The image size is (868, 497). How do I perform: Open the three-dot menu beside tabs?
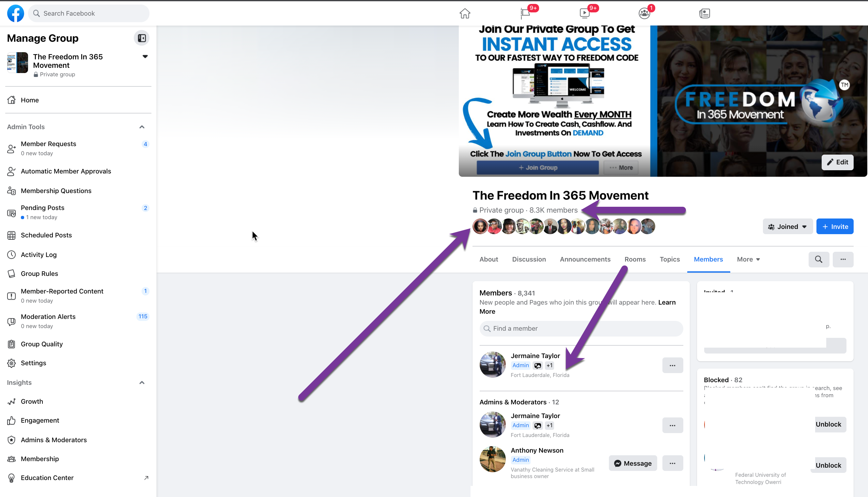(x=843, y=259)
